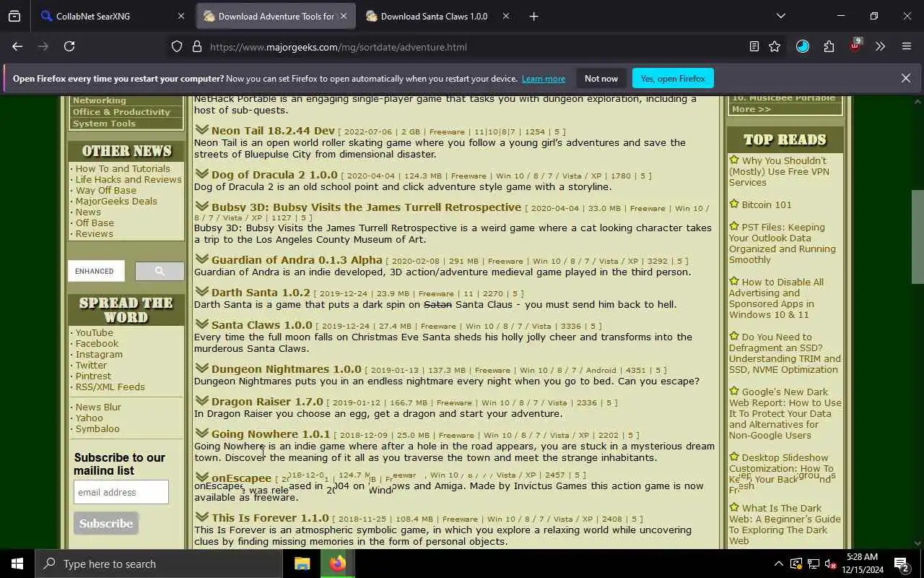
Task: Open the notification center icon
Action: click(x=902, y=564)
